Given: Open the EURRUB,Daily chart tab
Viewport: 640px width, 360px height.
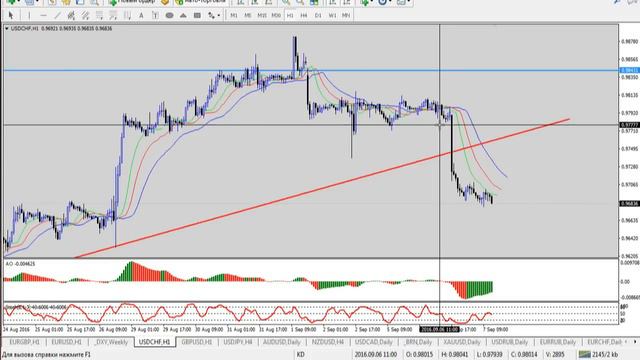Looking at the screenshot, I should [x=558, y=342].
